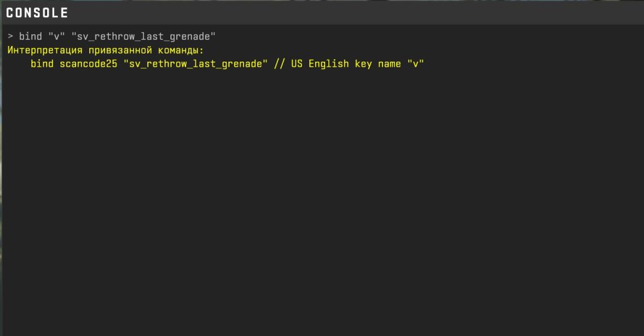Click the "scancode25" text

89,64
